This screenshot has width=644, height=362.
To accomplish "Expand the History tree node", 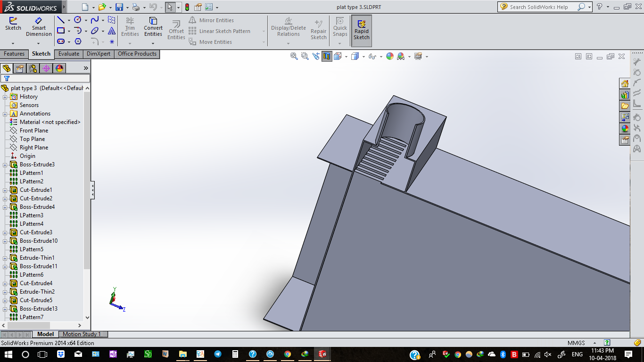I will [x=5, y=97].
